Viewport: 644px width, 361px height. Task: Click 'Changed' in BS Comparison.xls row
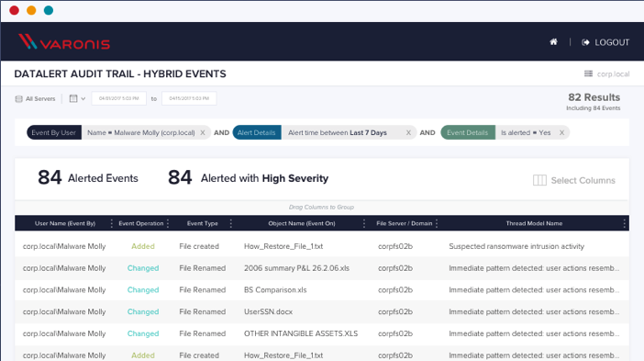[143, 290]
